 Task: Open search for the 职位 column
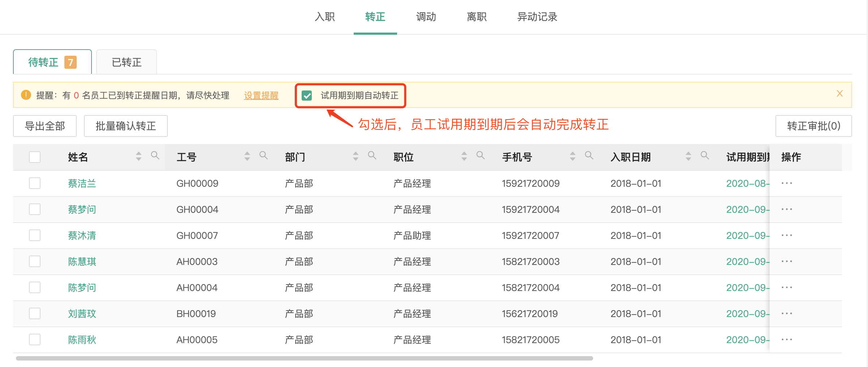480,156
